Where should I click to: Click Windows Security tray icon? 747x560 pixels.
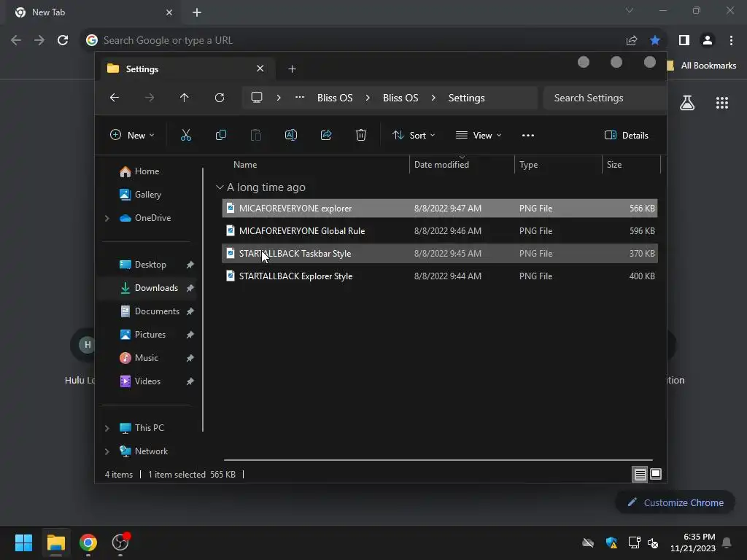tap(611, 542)
